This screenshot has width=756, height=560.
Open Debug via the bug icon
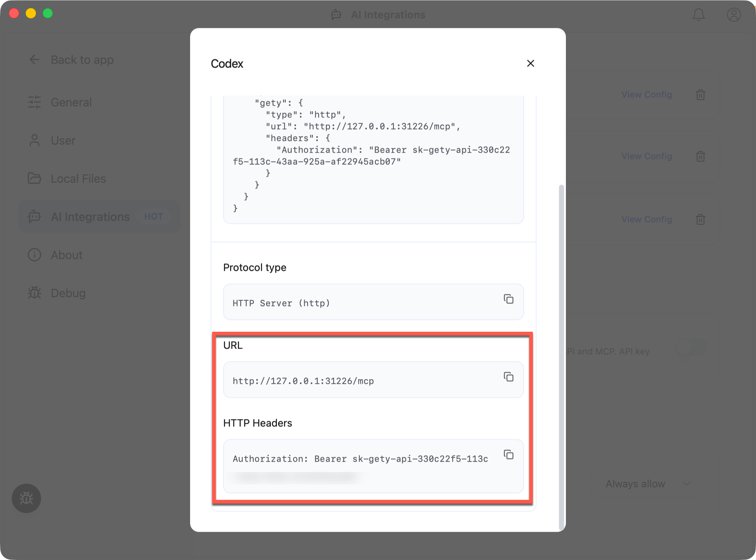[34, 293]
